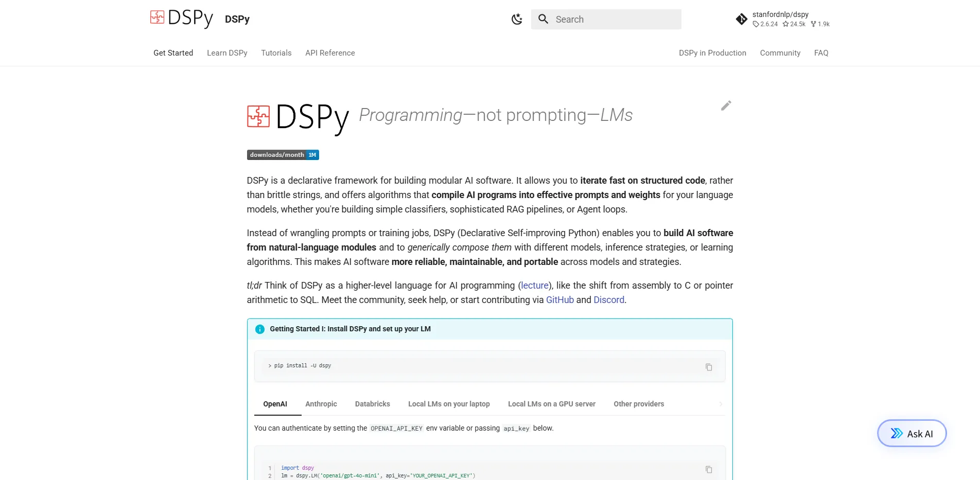The height and width of the screenshot is (480, 980).
Task: Open DSPy in Production section
Action: pyautogui.click(x=712, y=53)
